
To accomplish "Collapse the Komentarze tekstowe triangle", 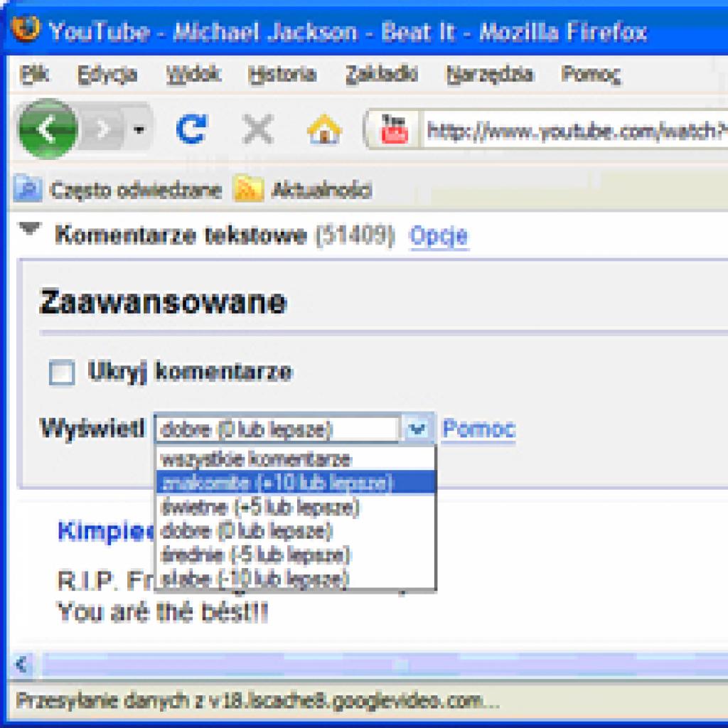I will click(x=30, y=228).
